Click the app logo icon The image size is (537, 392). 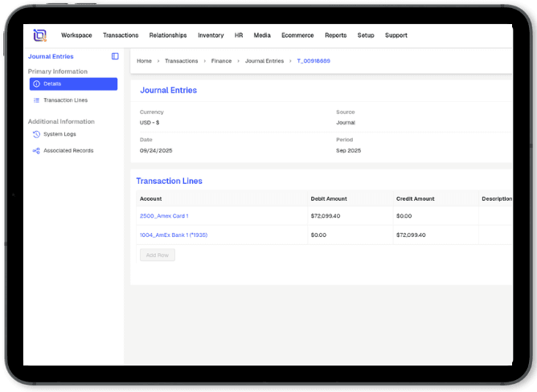coord(39,35)
